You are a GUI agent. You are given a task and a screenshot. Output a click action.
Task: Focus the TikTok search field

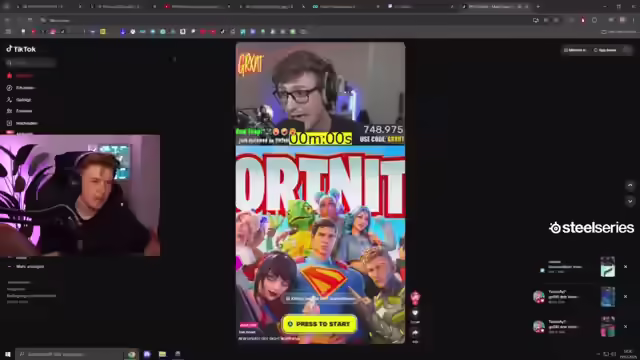click(x=31, y=63)
